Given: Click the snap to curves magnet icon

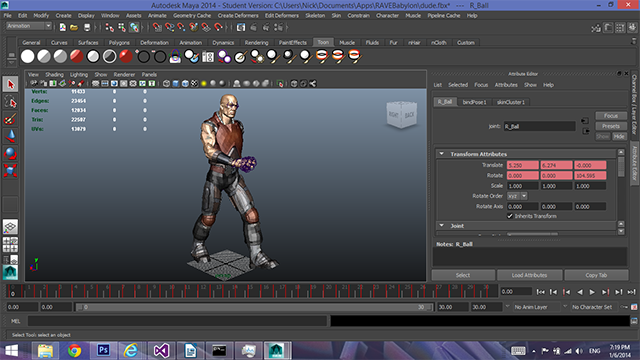Looking at the screenshot, I should tap(169, 27).
